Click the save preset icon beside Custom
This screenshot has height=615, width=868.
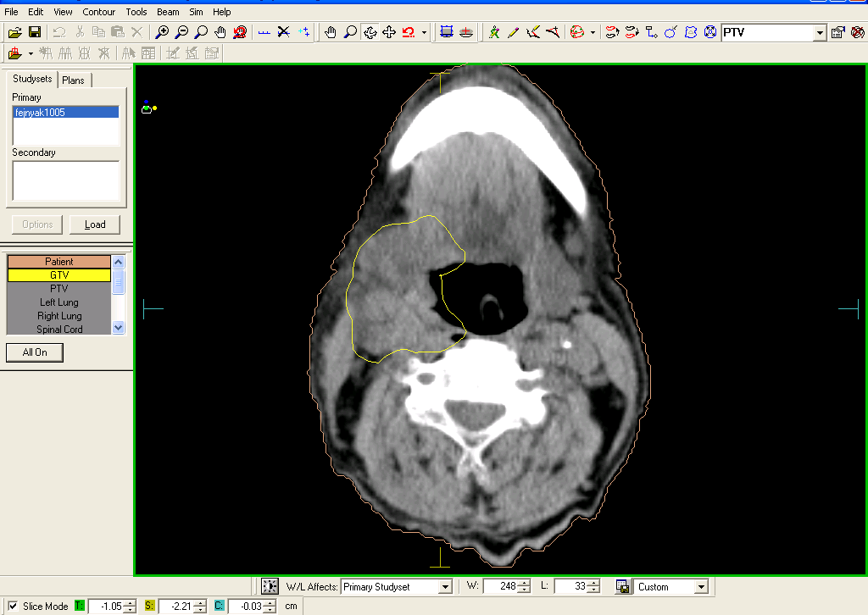click(x=623, y=586)
